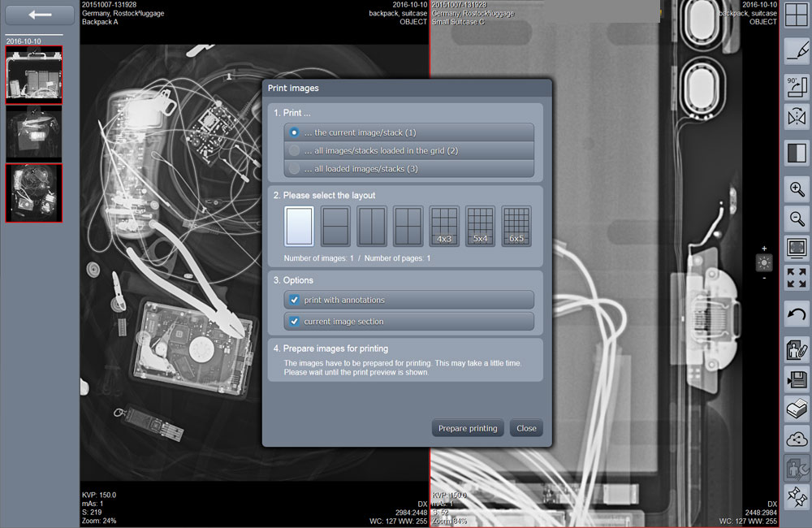Pin the current view
Viewport: 812px width, 528px height.
tap(796, 496)
